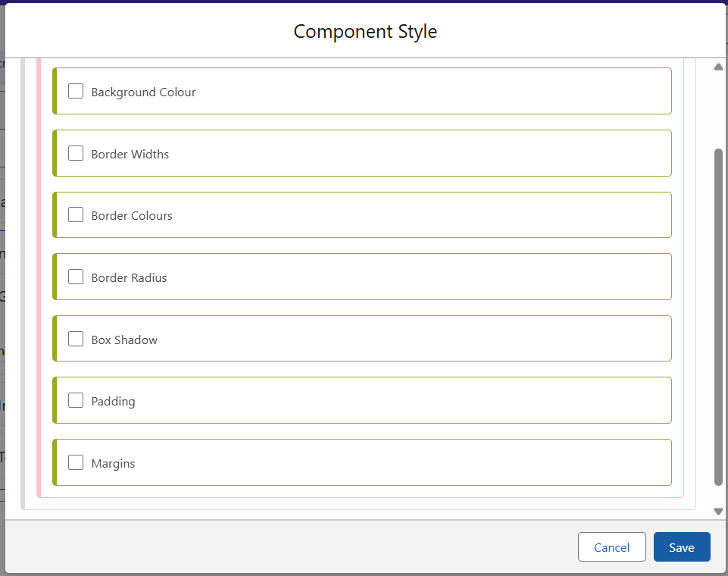Turn on the Margins checkbox
The width and height of the screenshot is (728, 576).
tap(76, 462)
